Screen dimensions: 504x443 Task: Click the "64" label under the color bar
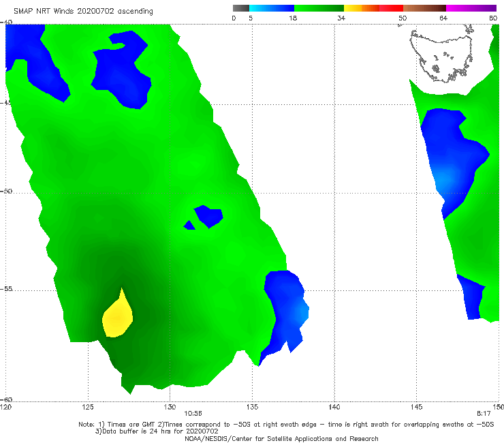pos(443,18)
